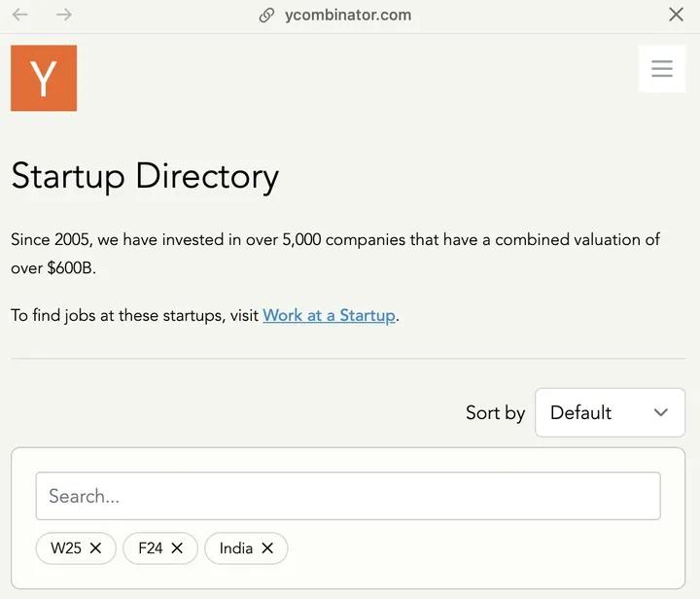Open the Y Combinator logo home link
The width and height of the screenshot is (700, 599).
pos(44,78)
